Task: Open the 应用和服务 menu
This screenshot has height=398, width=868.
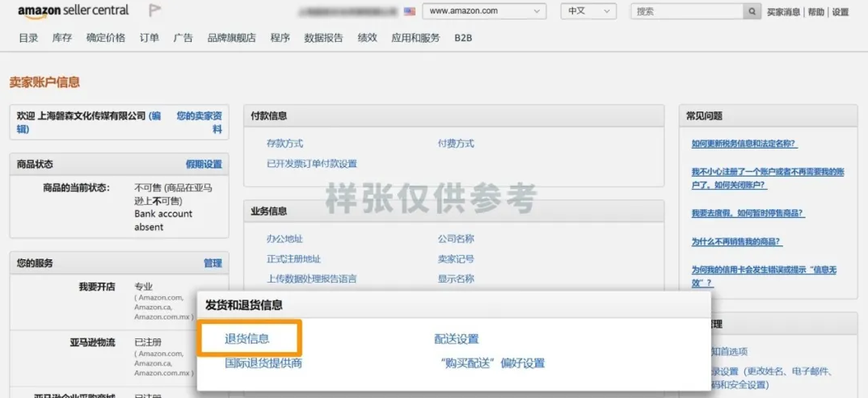Action: tap(415, 38)
